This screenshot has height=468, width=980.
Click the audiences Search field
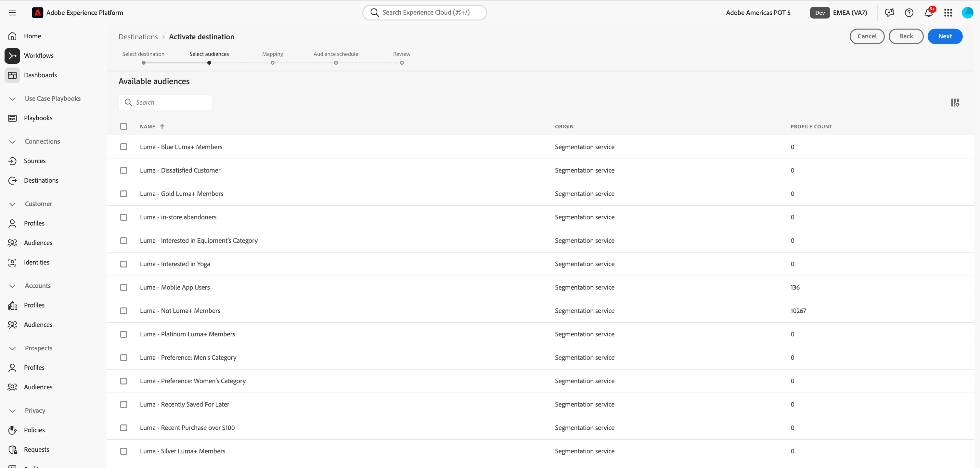tap(165, 102)
